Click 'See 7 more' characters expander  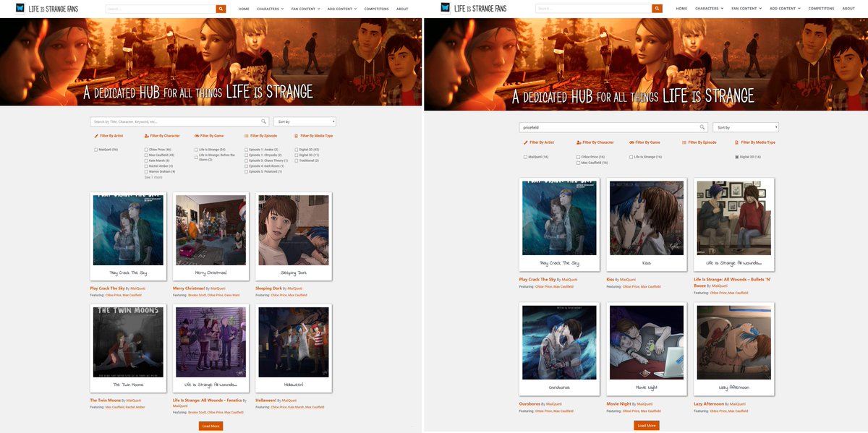coord(153,177)
